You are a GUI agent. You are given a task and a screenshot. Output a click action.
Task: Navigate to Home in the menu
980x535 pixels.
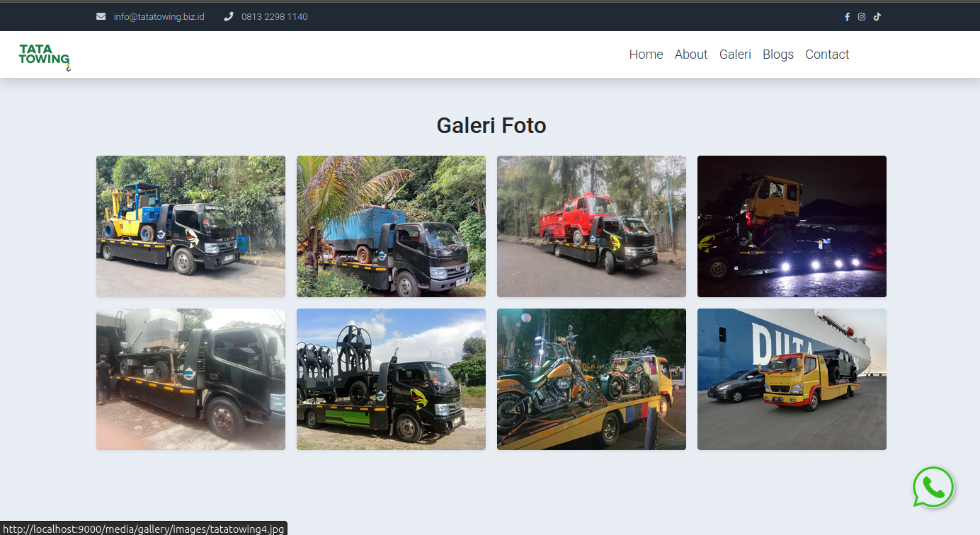(645, 54)
